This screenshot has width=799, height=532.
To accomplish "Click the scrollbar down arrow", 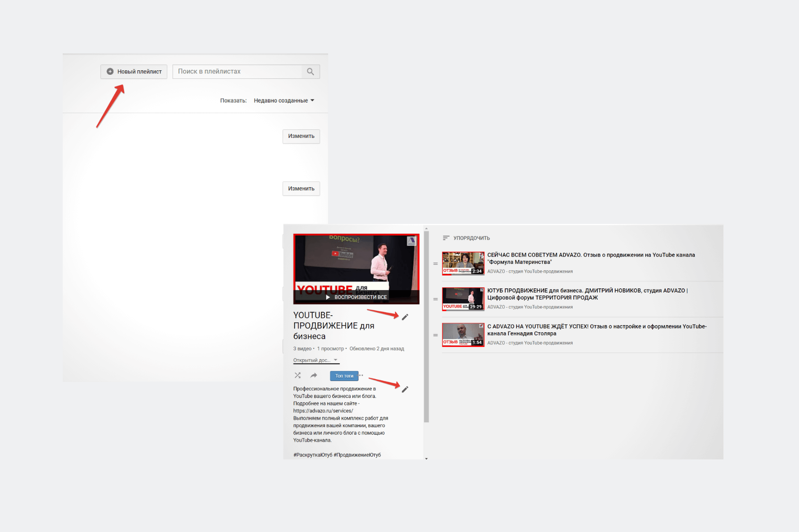I will point(426,459).
